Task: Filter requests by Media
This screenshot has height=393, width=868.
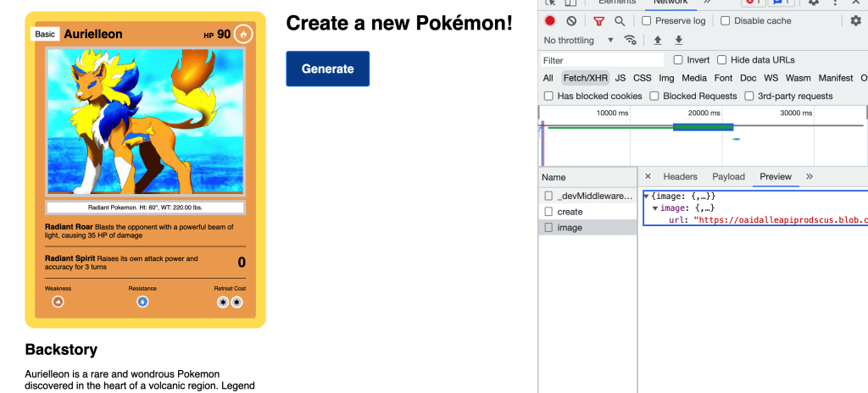Action: [x=694, y=78]
